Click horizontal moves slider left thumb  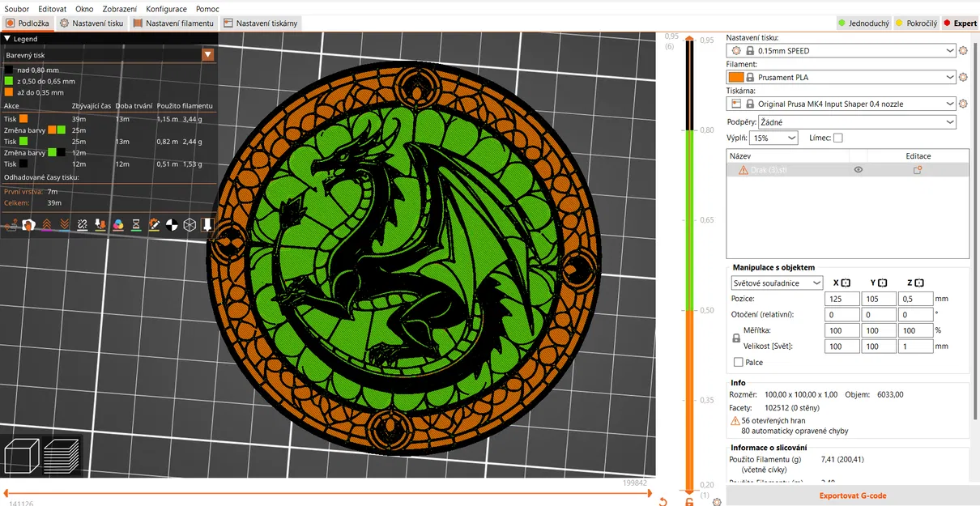pyautogui.click(x=4, y=491)
